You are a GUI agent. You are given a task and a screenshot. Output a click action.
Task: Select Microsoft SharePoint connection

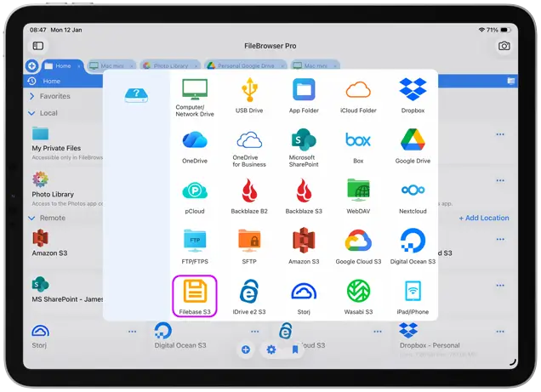pos(304,148)
